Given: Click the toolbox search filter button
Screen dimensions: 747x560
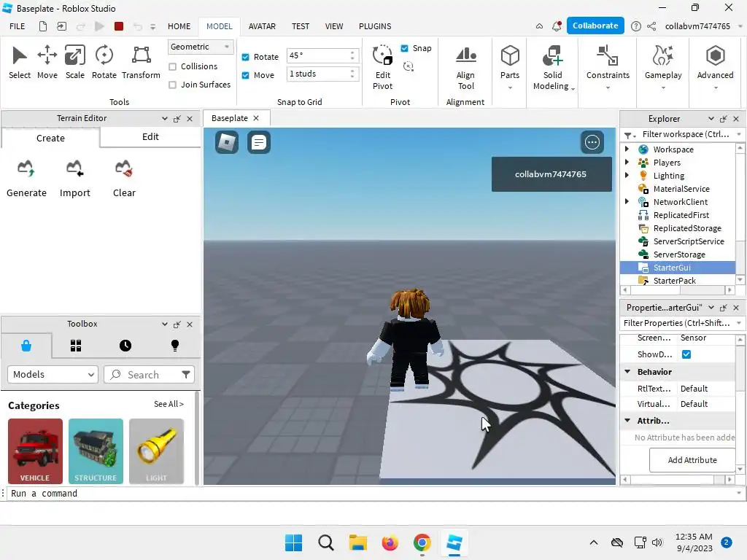Looking at the screenshot, I should [186, 375].
